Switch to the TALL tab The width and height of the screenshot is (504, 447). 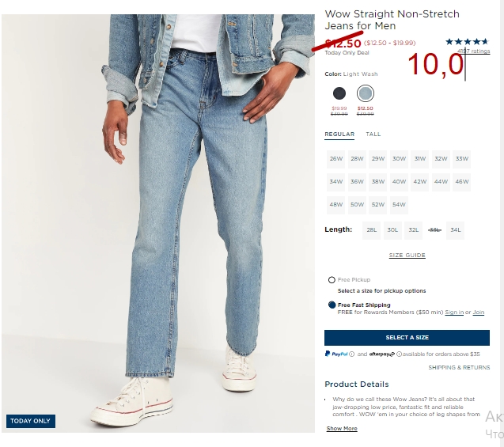[x=373, y=134]
